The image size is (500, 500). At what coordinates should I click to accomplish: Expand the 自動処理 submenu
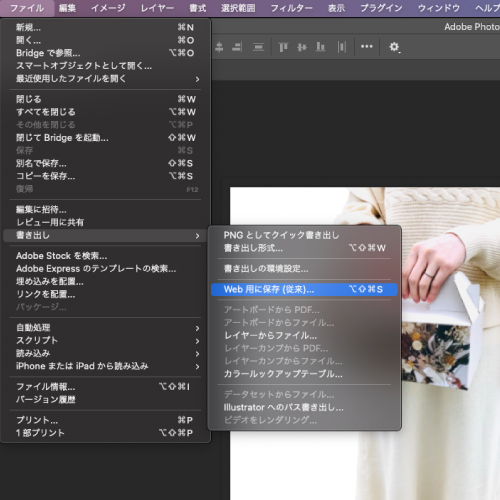coord(105,328)
